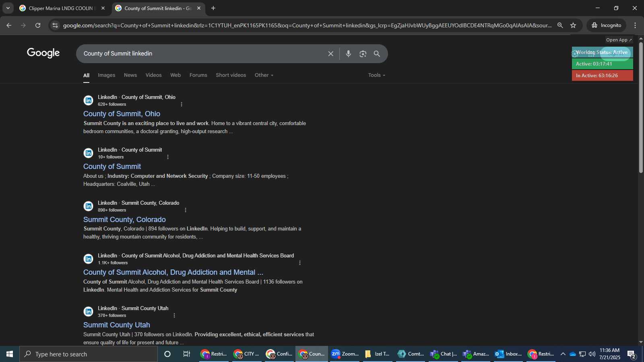Screen dimensions: 644x362
Task: Open more options for Alcohol, Drug Addiction Board result
Action: coord(300,263)
